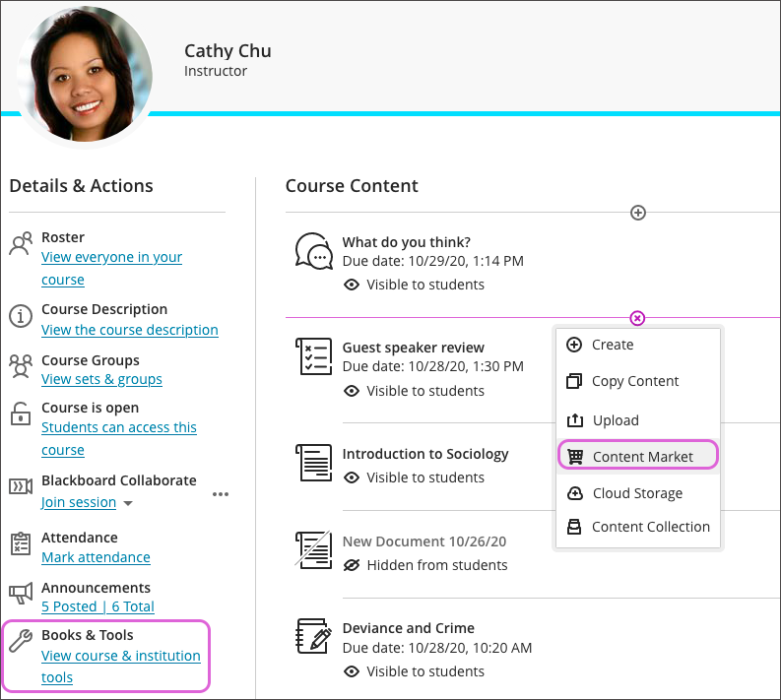Open the Deviance and Crime title

(408, 628)
